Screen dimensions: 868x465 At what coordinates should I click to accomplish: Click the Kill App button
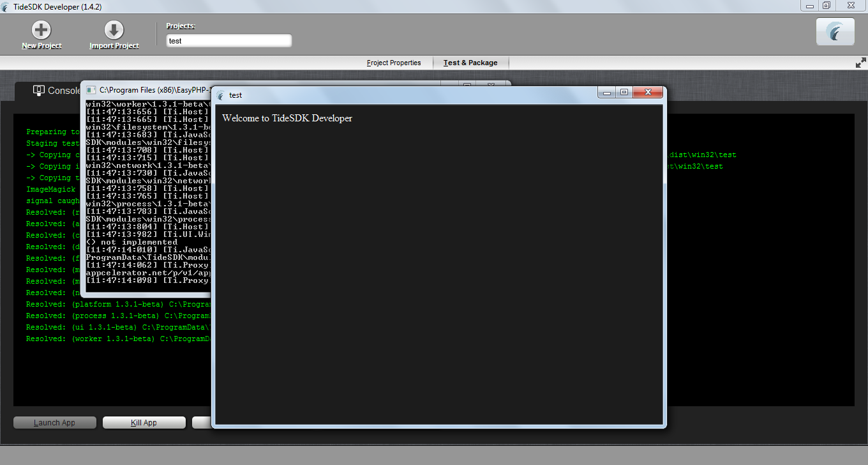tap(144, 423)
